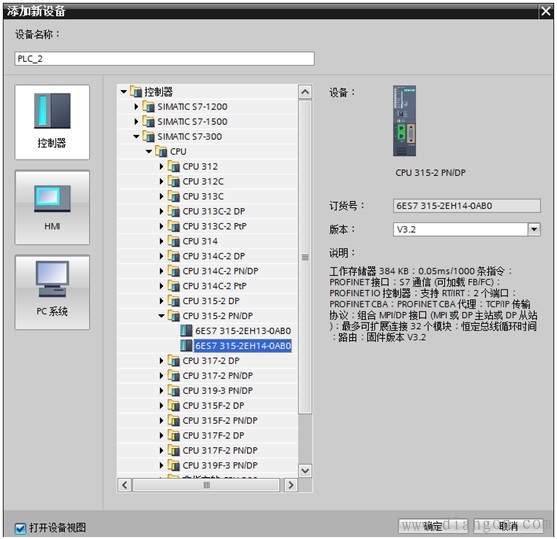Click the 6ES7 315-2EH13-0AB0 module icon

pos(186,331)
